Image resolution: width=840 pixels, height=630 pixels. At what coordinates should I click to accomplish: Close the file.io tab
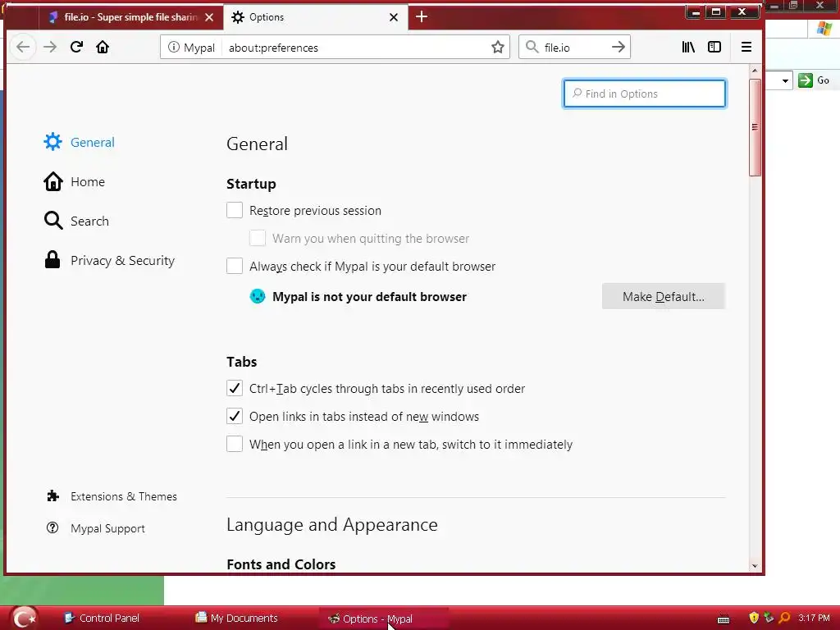(x=209, y=17)
